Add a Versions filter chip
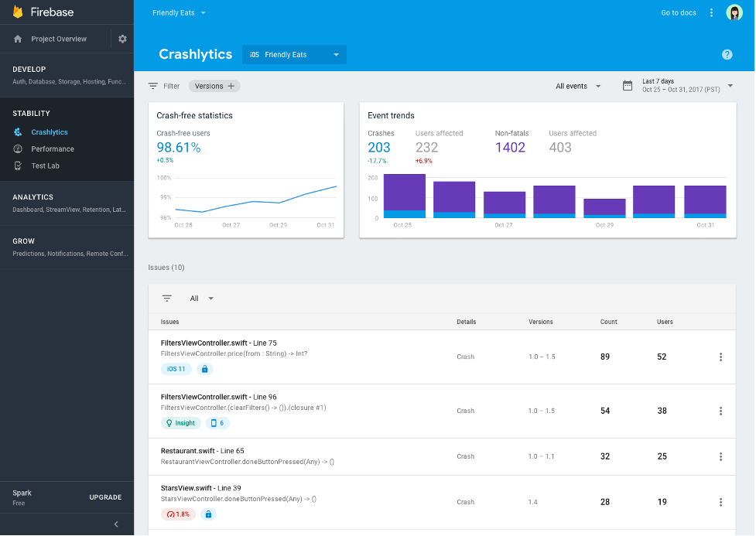The image size is (756, 536). click(214, 87)
